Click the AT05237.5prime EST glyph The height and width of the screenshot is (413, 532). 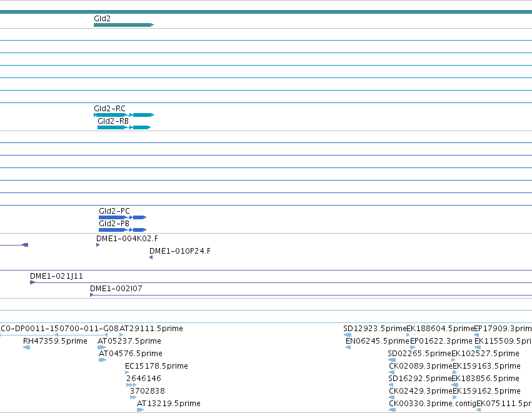point(101,347)
